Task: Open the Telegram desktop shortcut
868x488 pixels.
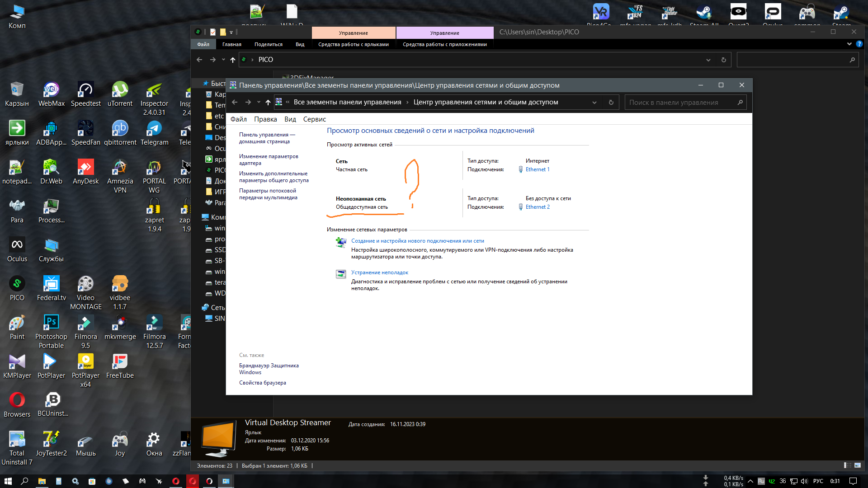Action: pyautogui.click(x=154, y=129)
